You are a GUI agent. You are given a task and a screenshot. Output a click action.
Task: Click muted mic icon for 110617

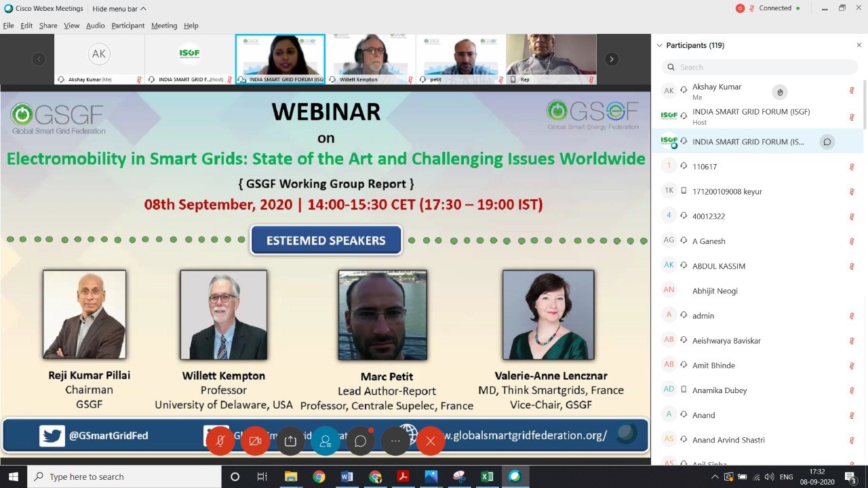click(x=852, y=167)
